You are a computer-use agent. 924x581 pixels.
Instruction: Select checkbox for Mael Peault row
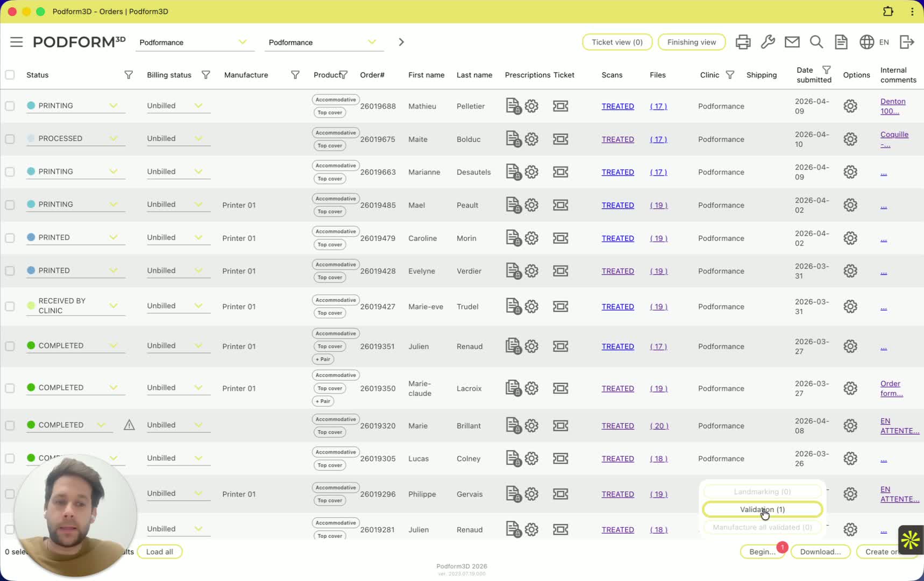click(x=10, y=205)
